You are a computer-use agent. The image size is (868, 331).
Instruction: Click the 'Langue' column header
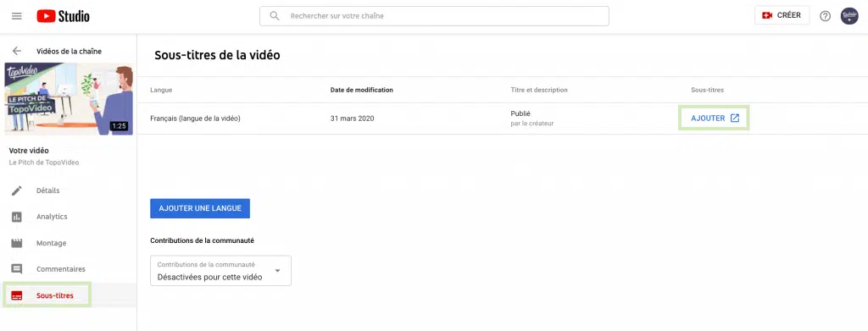(x=161, y=90)
